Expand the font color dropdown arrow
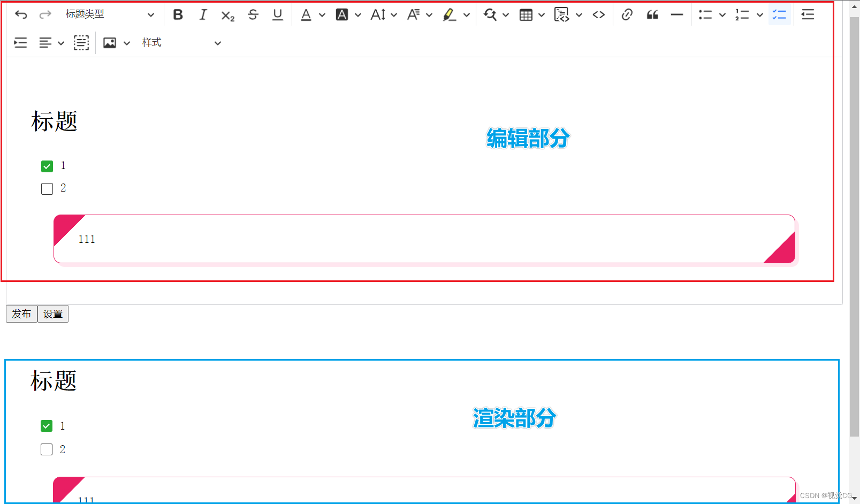 (322, 15)
